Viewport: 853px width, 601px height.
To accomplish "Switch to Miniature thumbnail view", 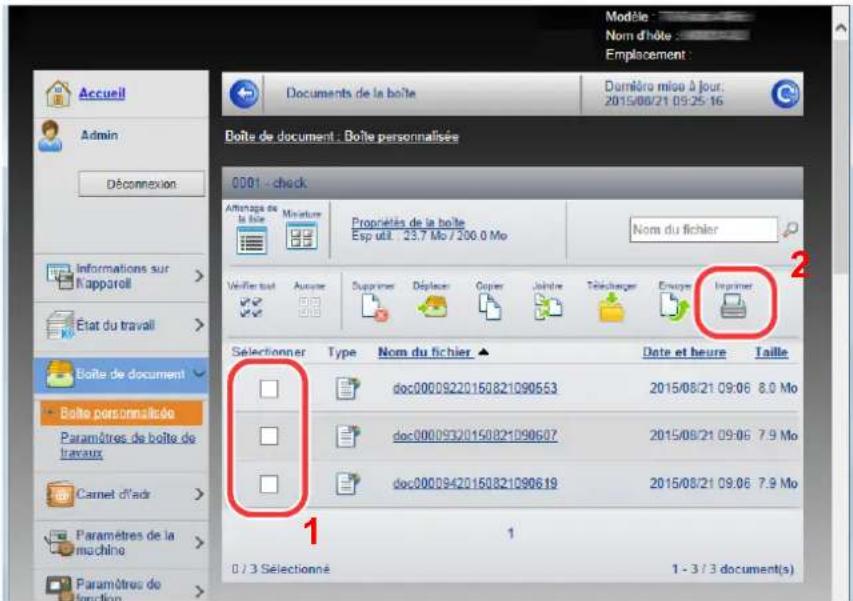I will (302, 237).
